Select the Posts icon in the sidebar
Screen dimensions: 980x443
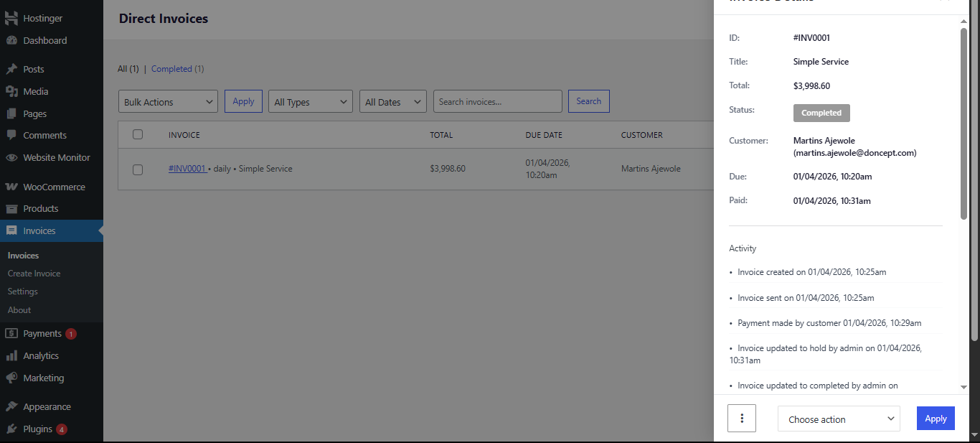[11, 68]
